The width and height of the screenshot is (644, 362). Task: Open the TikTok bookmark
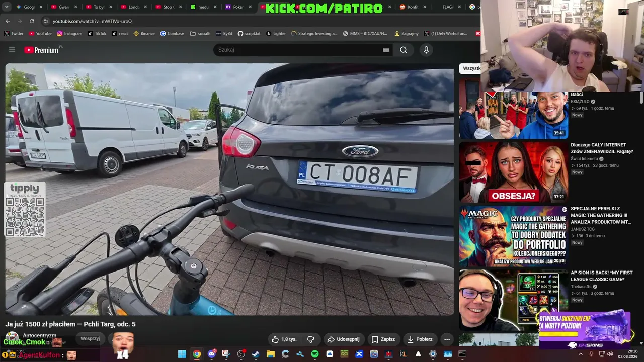point(97,34)
